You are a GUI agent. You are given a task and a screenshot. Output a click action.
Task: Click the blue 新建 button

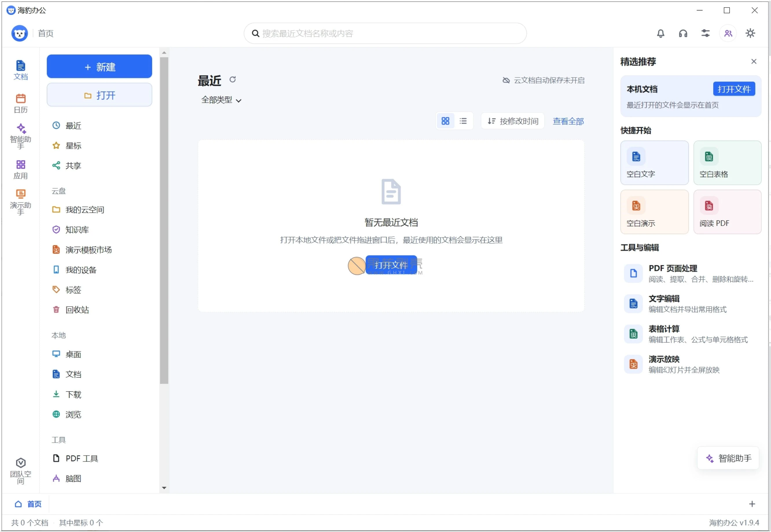pos(99,67)
